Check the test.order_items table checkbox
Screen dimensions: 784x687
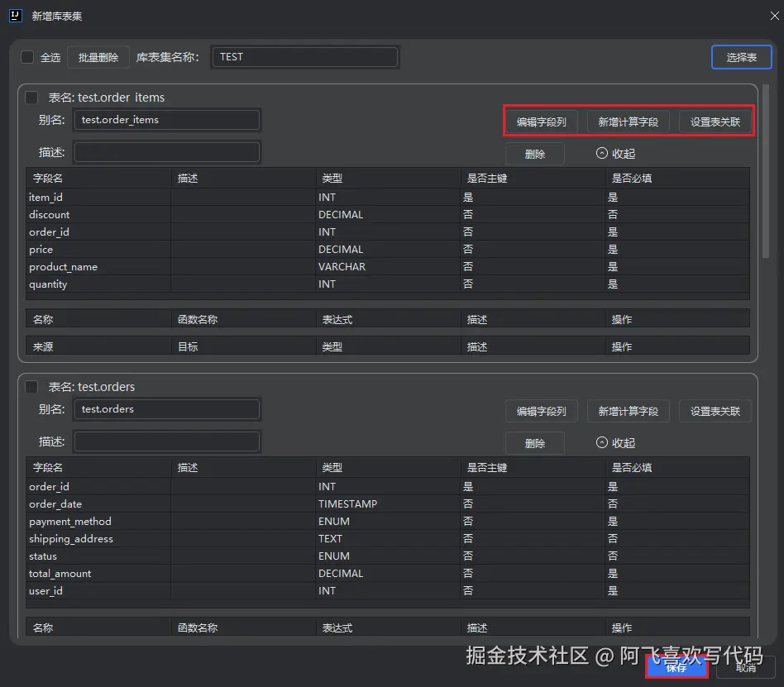(31, 97)
